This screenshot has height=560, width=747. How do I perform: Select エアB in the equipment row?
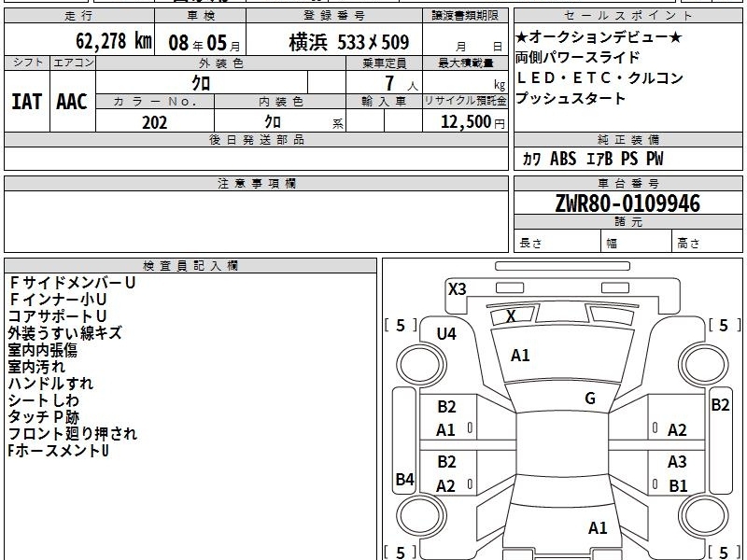tap(599, 159)
